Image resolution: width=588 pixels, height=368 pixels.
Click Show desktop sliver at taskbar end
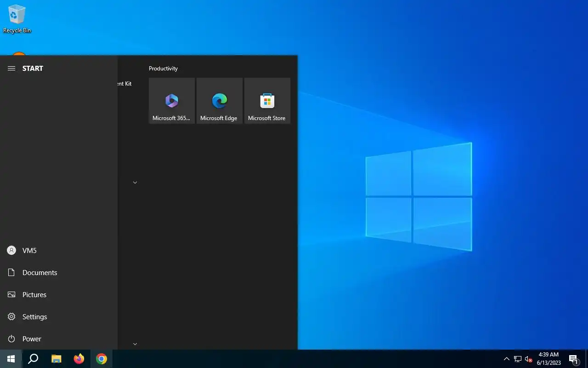point(587,359)
